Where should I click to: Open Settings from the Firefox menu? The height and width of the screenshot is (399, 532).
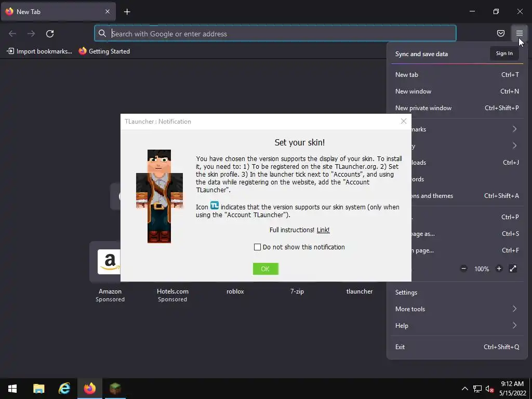point(457,292)
